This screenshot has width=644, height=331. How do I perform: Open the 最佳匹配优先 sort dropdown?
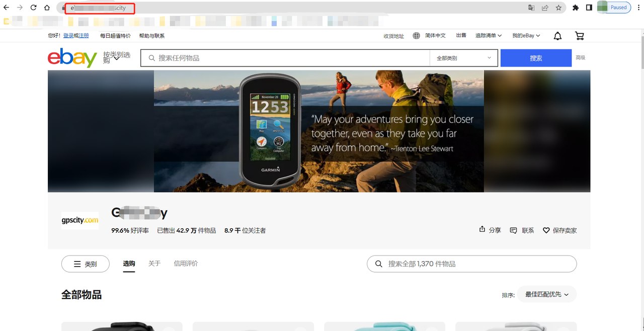click(546, 294)
